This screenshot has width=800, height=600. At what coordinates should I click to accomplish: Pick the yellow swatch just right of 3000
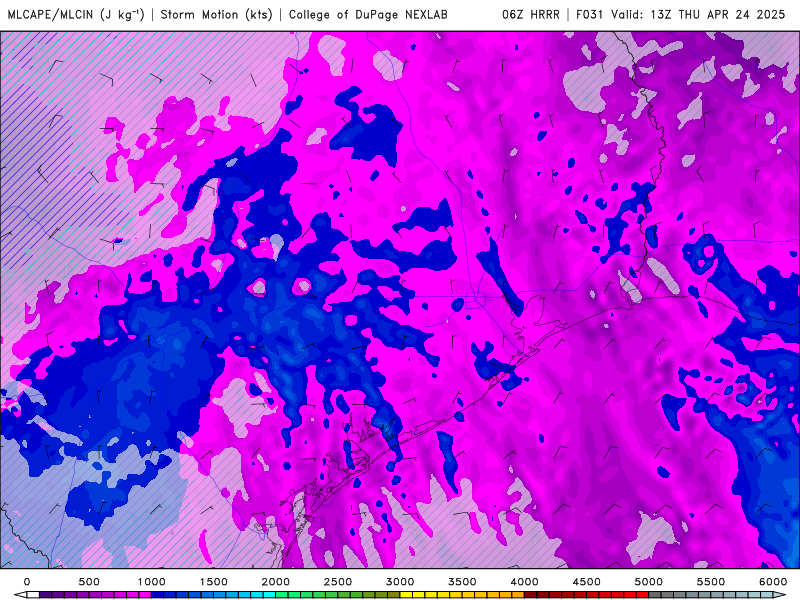click(406, 595)
